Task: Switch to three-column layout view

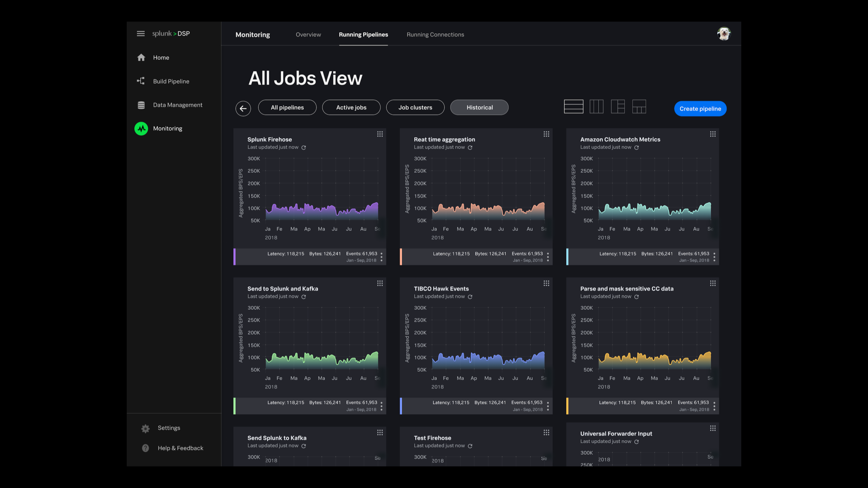Action: [x=596, y=107]
